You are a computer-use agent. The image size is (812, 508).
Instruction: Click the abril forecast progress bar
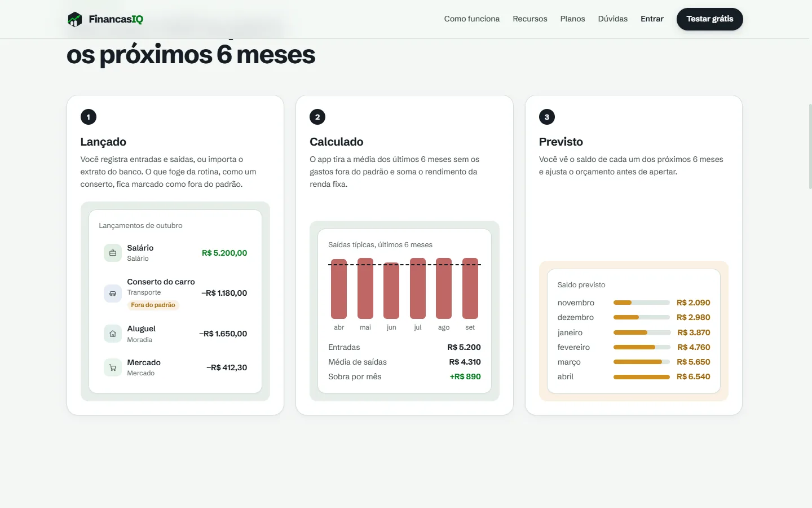[x=642, y=376]
